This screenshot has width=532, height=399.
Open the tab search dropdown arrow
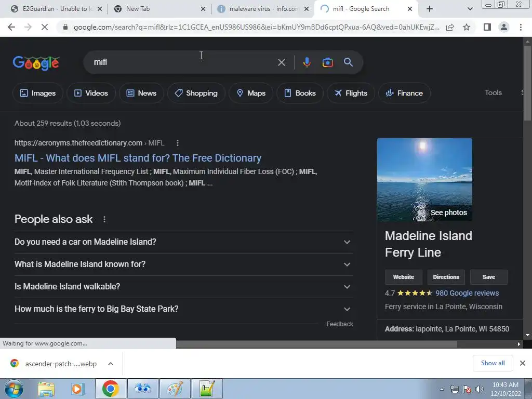(470, 9)
